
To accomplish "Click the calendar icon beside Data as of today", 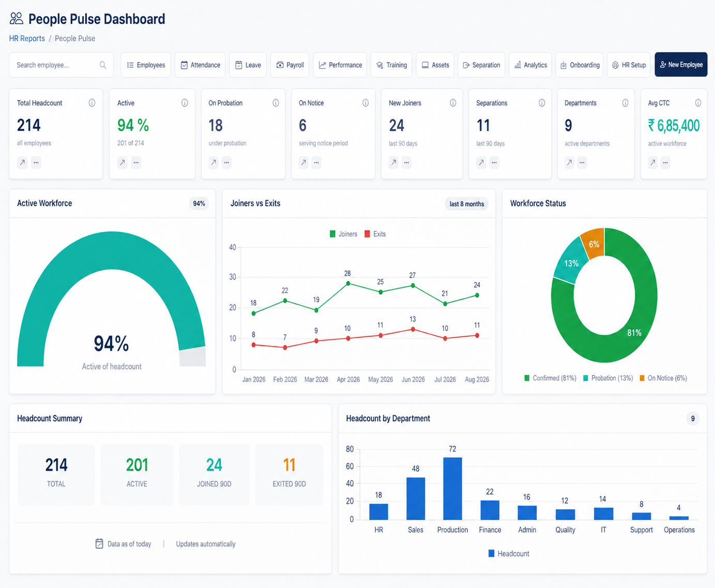I will 99,544.
